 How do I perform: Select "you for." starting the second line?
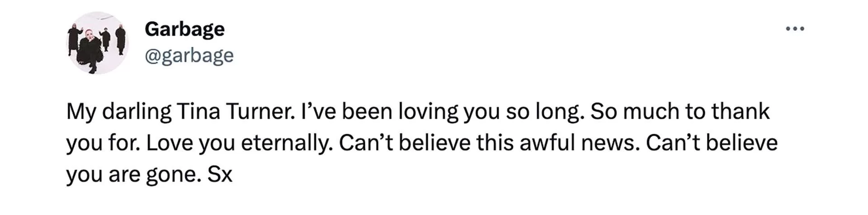104,144
